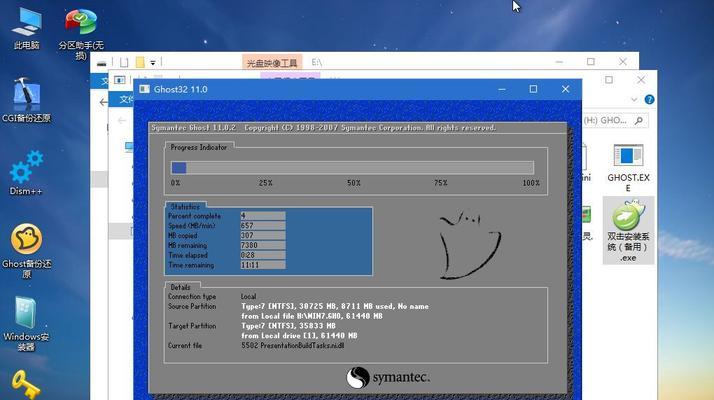Viewport: 714px width, 400px height.
Task: Click the CGI备份还原 desktop icon
Action: point(26,101)
